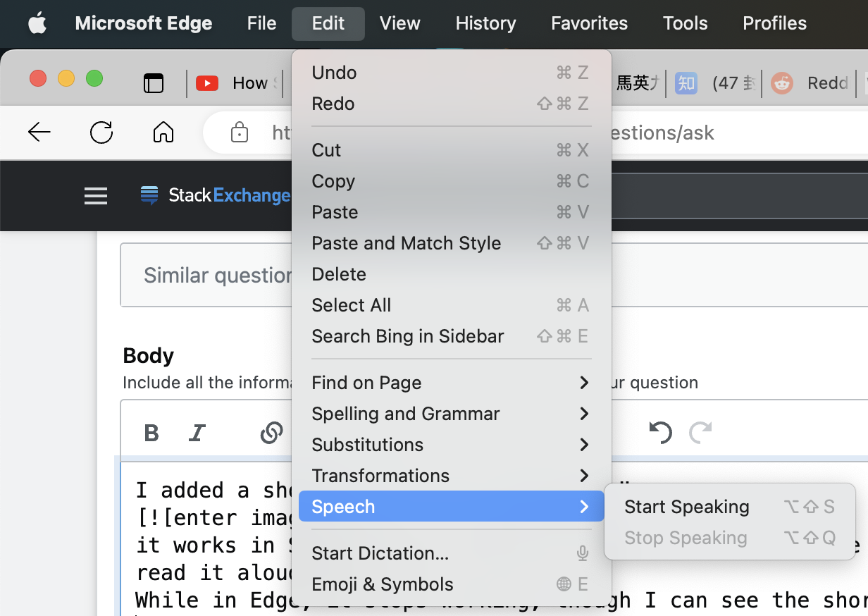Open the tab actions sidebar icon
Image resolution: width=868 pixels, height=616 pixels.
tap(154, 83)
